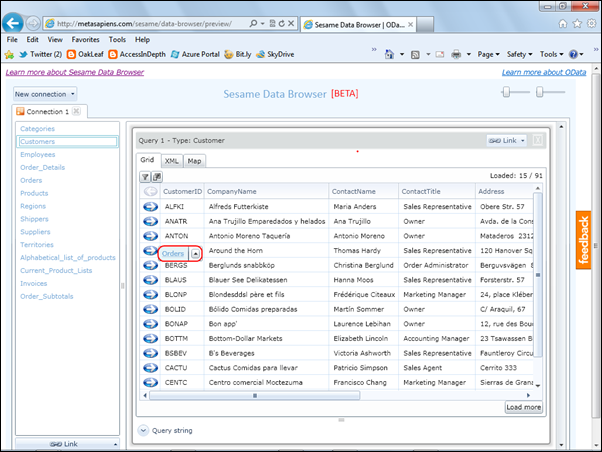The width and height of the screenshot is (602, 452).
Task: Click the filter icon above the grid
Action: pyautogui.click(x=144, y=177)
